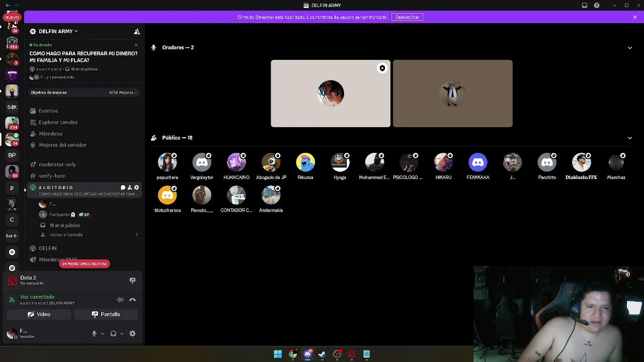This screenshot has height=362, width=644.
Task: Click NUEVO badge at top of server list
Action: click(x=12, y=17)
